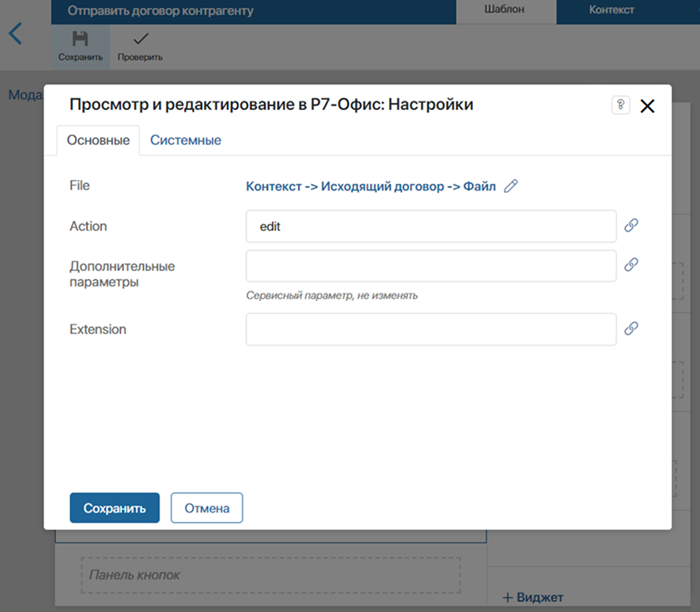Click the link icon for Дополнительные параметры
The height and width of the screenshot is (612, 700).
pos(631,265)
